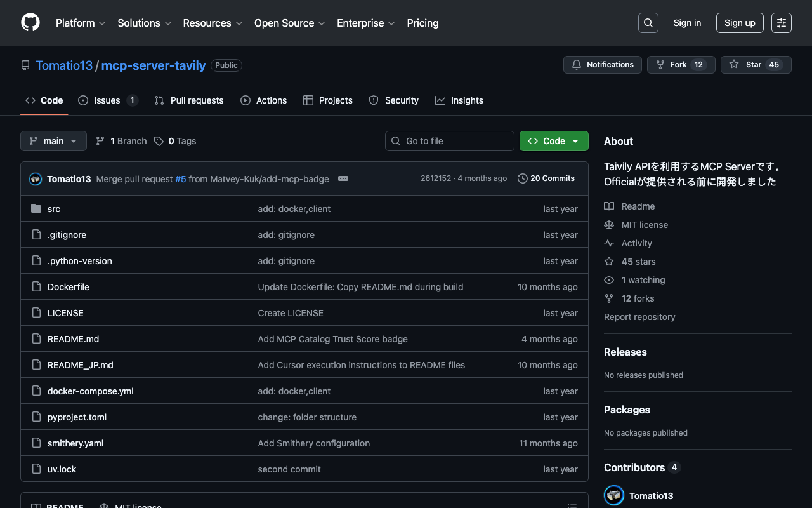Click the tags icon beside 0 Tags
The image size is (812, 508).
(x=159, y=141)
